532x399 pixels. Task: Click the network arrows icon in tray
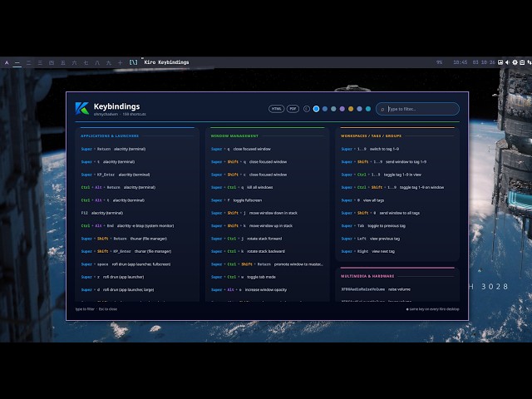click(529, 62)
